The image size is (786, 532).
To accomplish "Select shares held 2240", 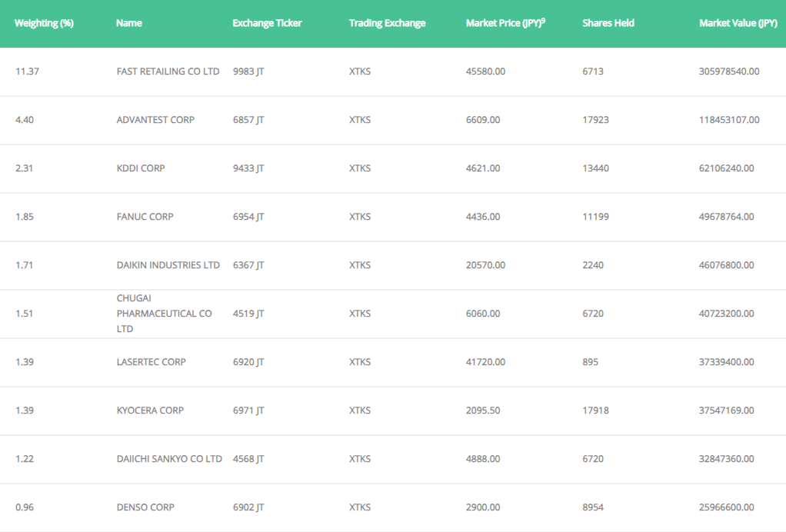I will (592, 265).
